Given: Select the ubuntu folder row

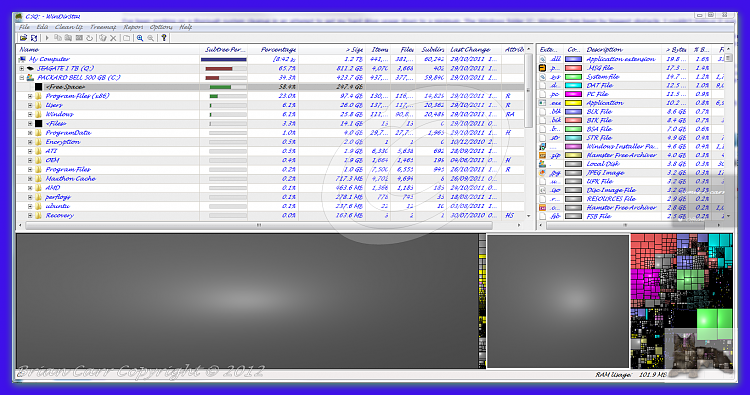Looking at the screenshot, I should pos(270,206).
